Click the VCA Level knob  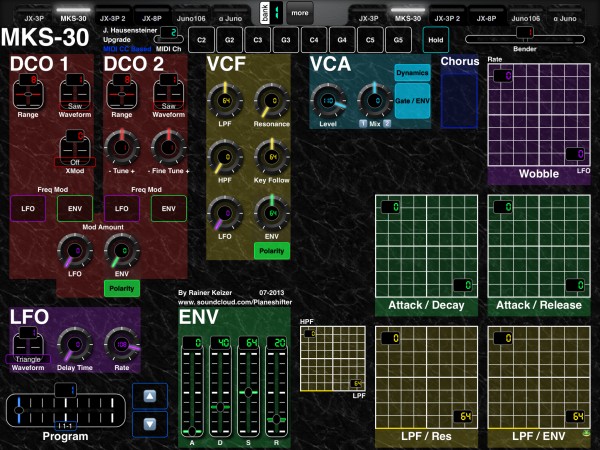click(328, 101)
